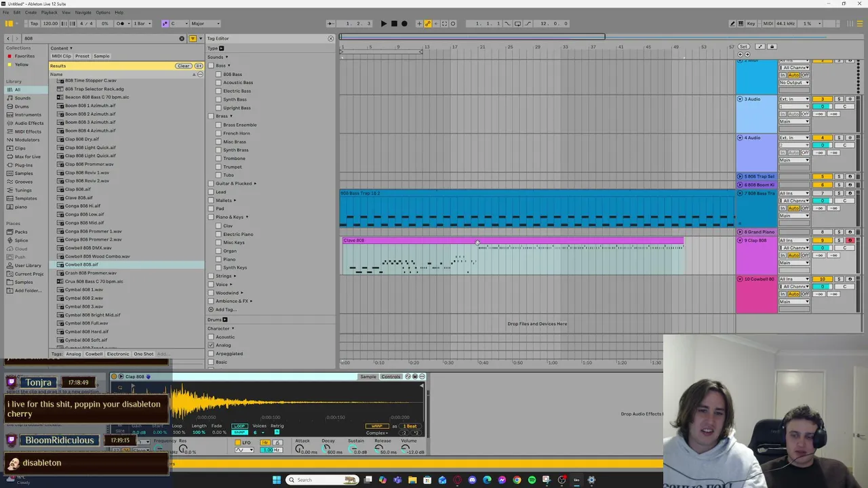Collapse the Sounds tag section

226,57
